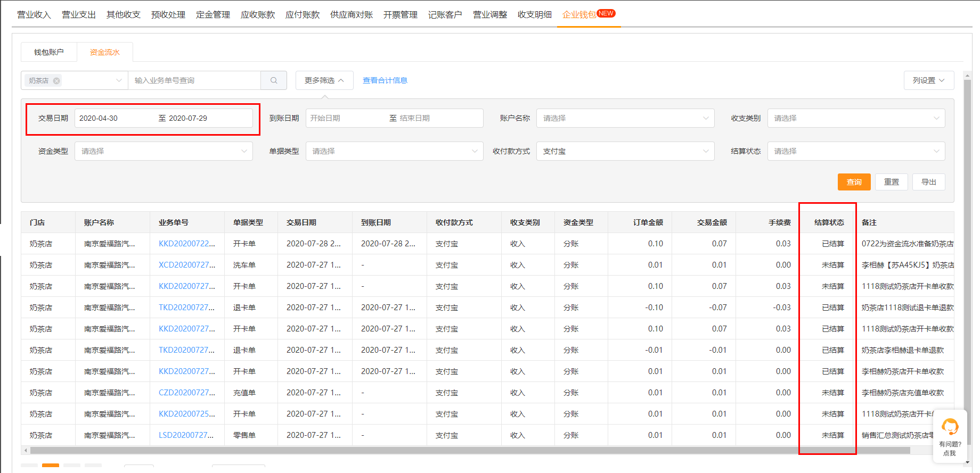980x473 pixels.
Task: Open the 列设置 column settings dropdown
Action: click(x=928, y=80)
